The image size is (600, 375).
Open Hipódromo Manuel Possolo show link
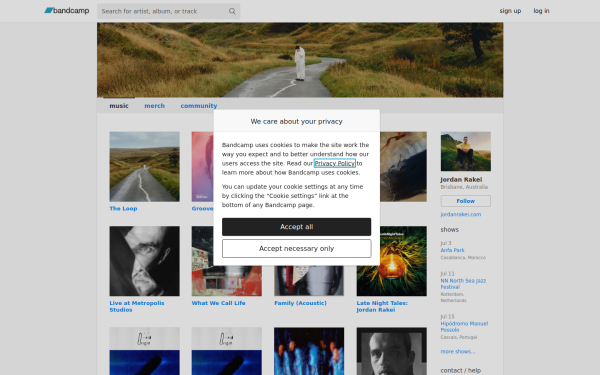point(464,327)
